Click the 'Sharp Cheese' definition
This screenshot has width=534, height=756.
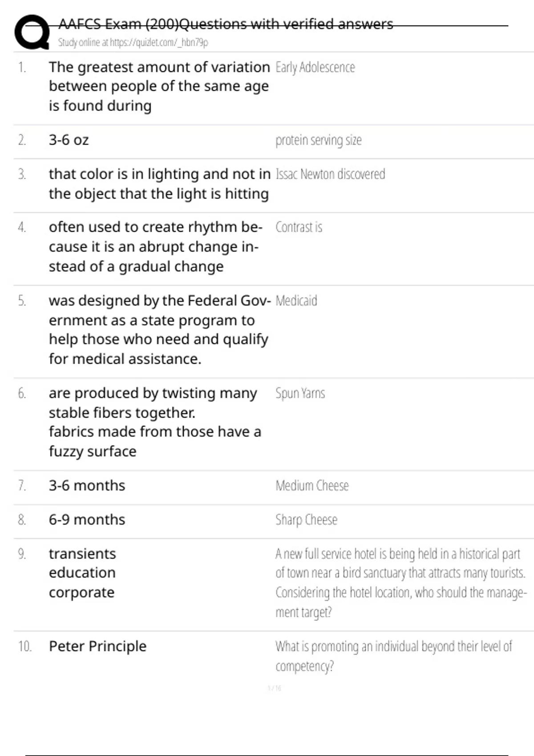point(306,520)
